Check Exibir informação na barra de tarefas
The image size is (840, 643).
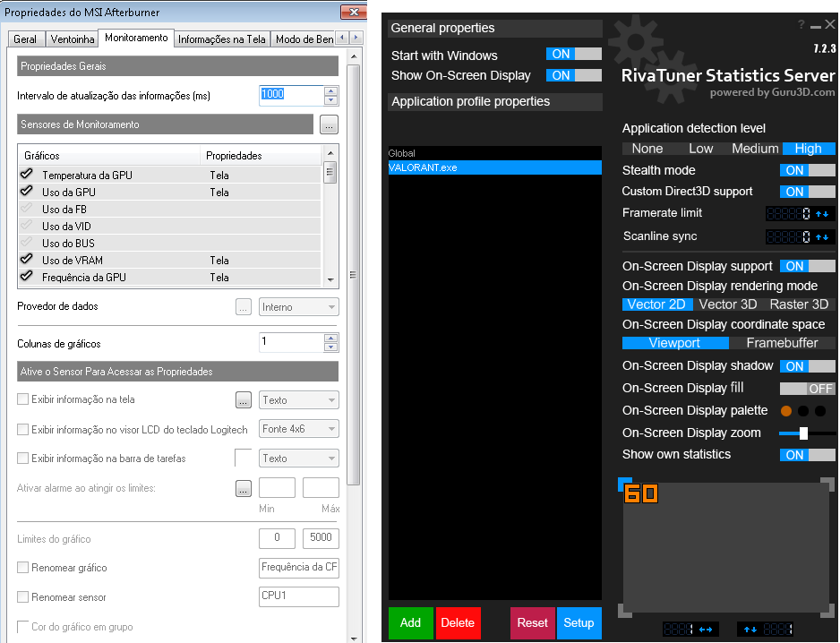tap(23, 459)
